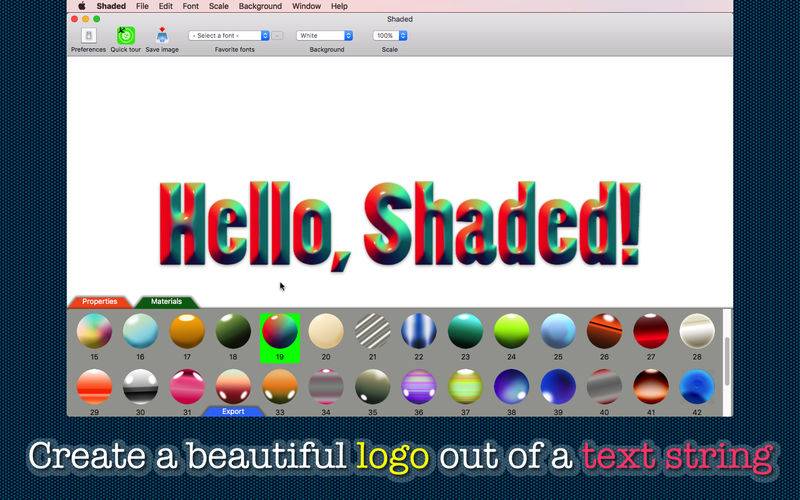
Task: Select teal material sphere 23
Action: 465,331
